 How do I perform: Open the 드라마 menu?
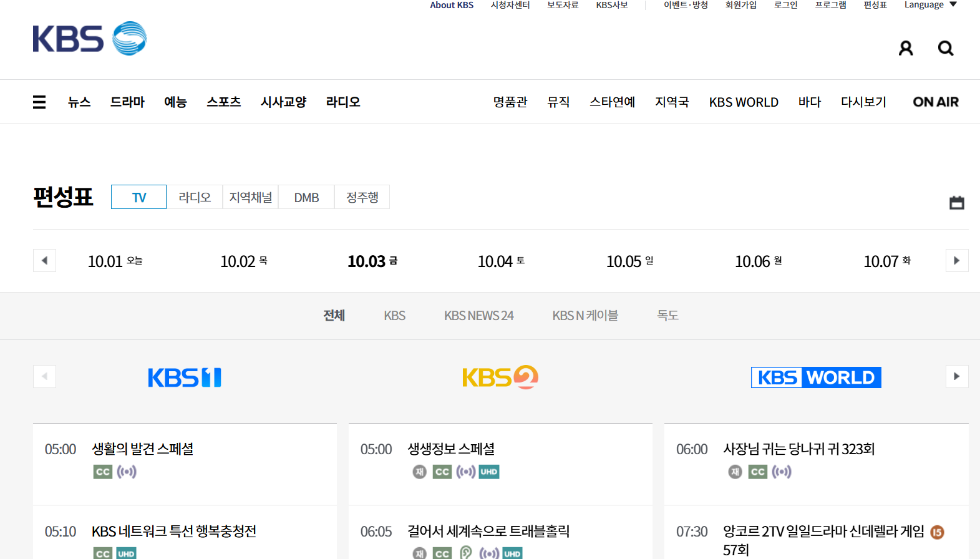coord(127,102)
